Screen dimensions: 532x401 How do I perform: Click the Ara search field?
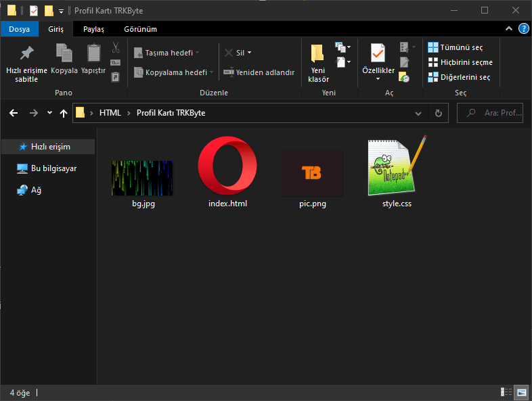pos(490,113)
